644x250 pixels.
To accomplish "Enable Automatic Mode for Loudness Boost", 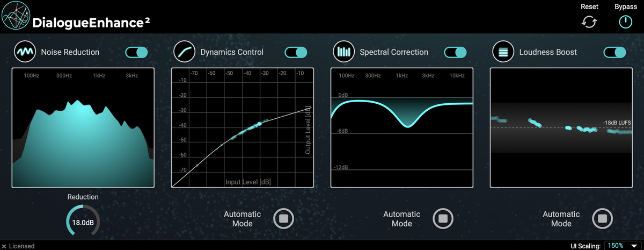I will tap(603, 218).
